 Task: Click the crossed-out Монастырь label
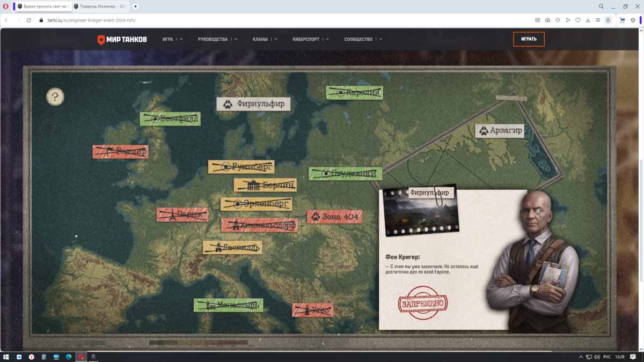point(228,305)
